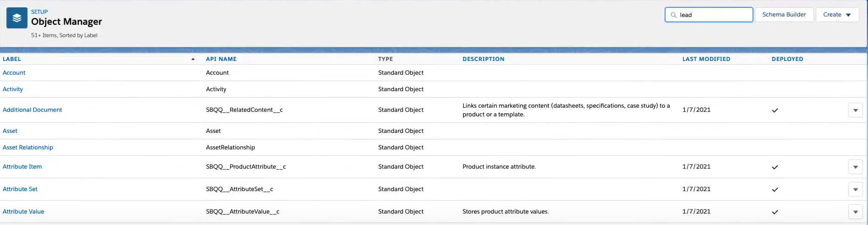Screen dimensions: 868x225
Task: Click the Quick Find field containing lead
Action: point(709,15)
